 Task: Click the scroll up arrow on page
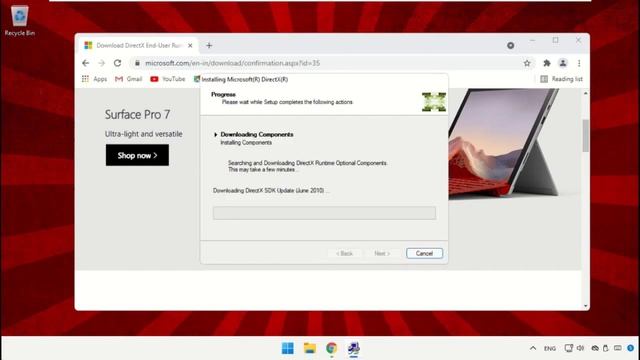[586, 94]
